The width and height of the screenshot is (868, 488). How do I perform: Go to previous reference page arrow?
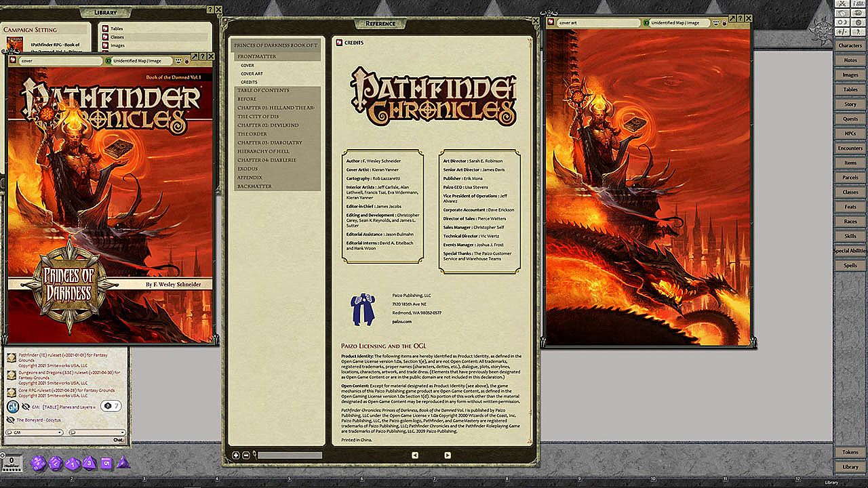point(415,455)
